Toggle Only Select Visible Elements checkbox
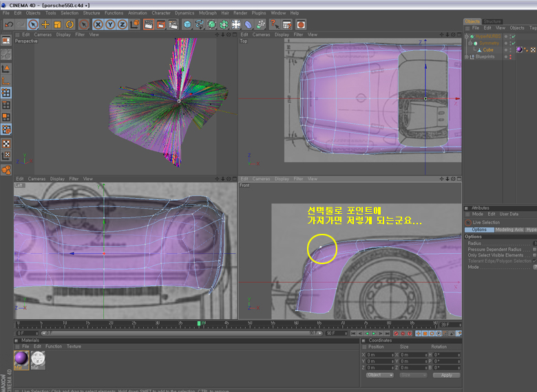The image size is (537, 392). [x=535, y=255]
